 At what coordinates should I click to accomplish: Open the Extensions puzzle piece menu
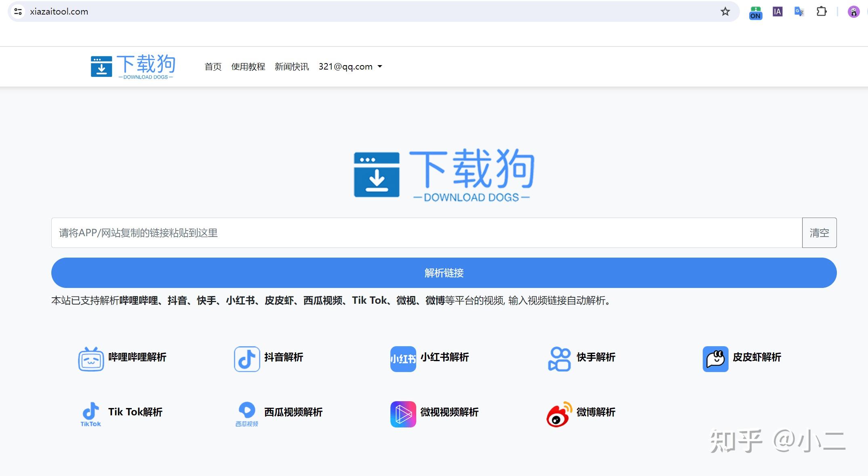(822, 12)
